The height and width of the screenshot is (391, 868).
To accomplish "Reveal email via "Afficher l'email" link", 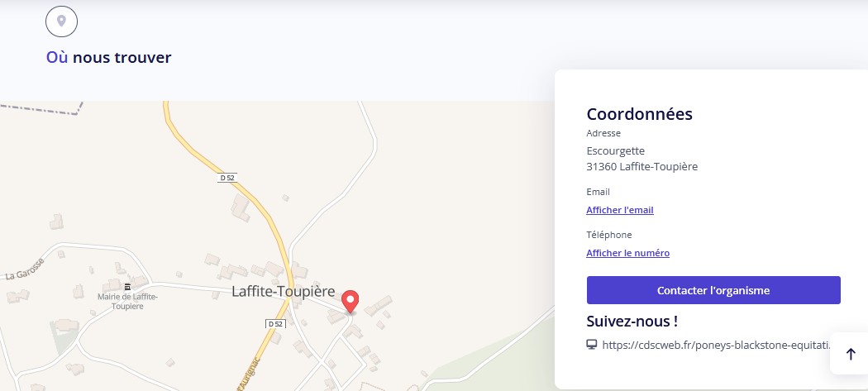I will [620, 210].
